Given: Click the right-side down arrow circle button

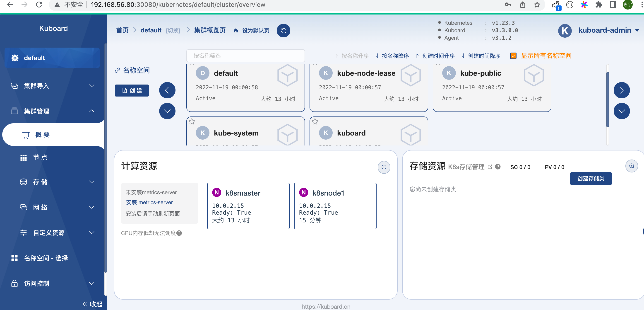Looking at the screenshot, I should pyautogui.click(x=622, y=111).
